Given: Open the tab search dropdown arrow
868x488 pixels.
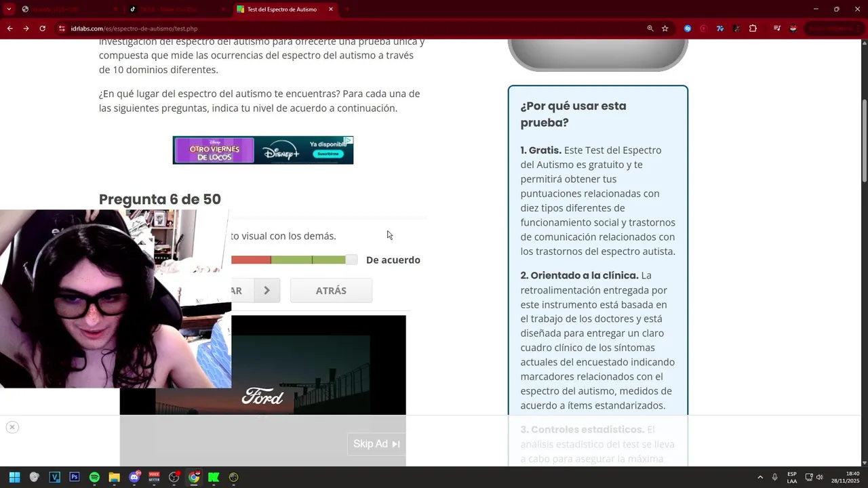Looking at the screenshot, I should click(9, 9).
